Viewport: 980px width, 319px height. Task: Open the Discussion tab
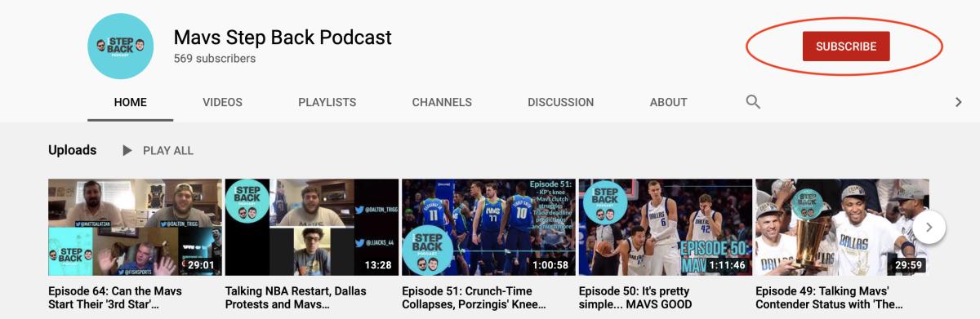click(561, 102)
